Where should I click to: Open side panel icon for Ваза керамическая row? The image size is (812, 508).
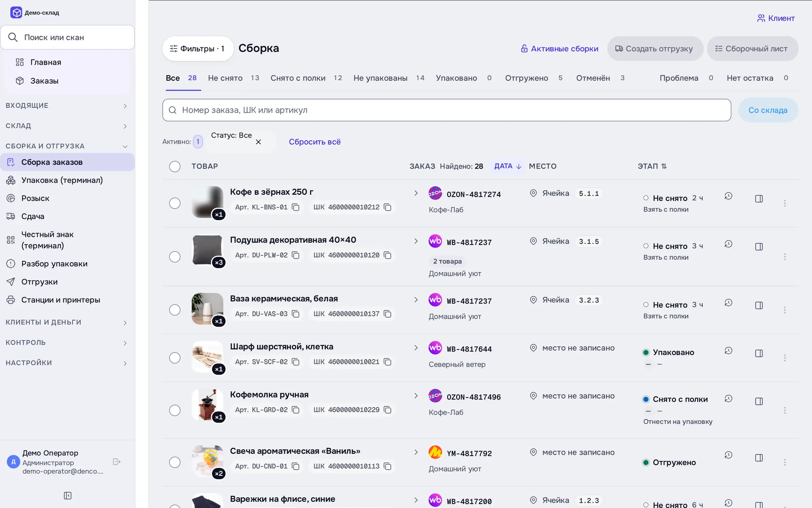click(x=759, y=305)
